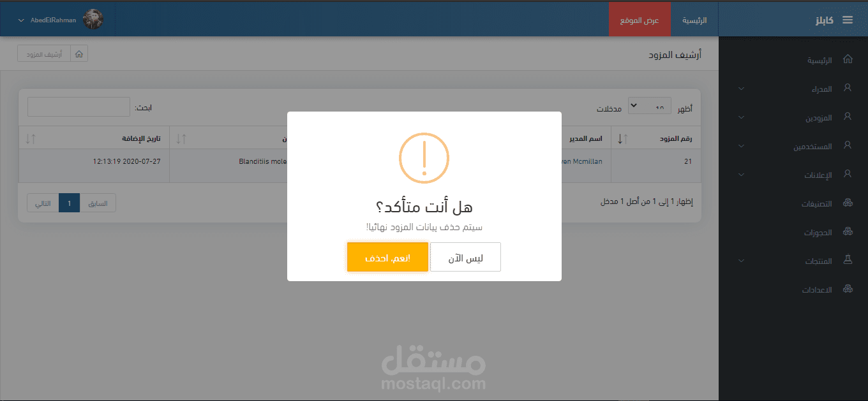Cancel with the ليس الآن button
This screenshot has width=868, height=401.
click(465, 257)
